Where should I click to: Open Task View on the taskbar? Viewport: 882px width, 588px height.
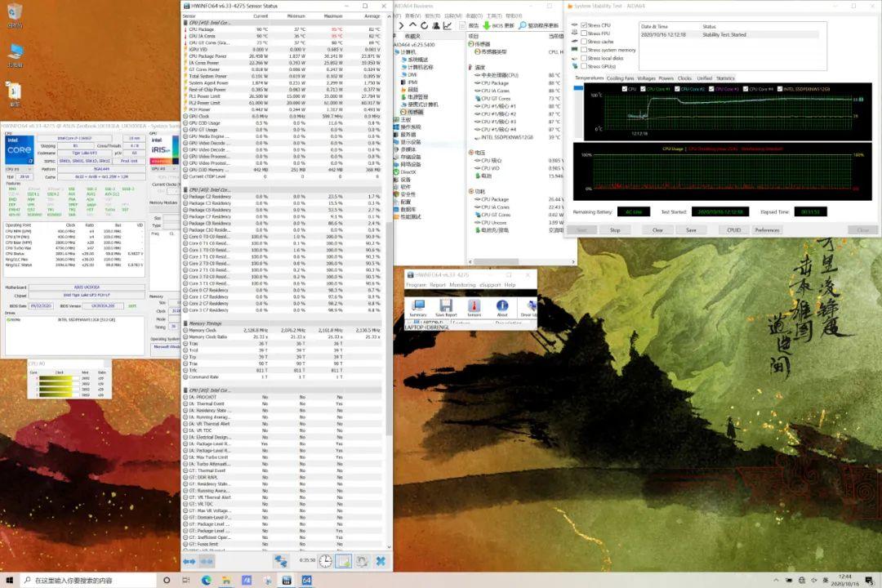point(186,580)
